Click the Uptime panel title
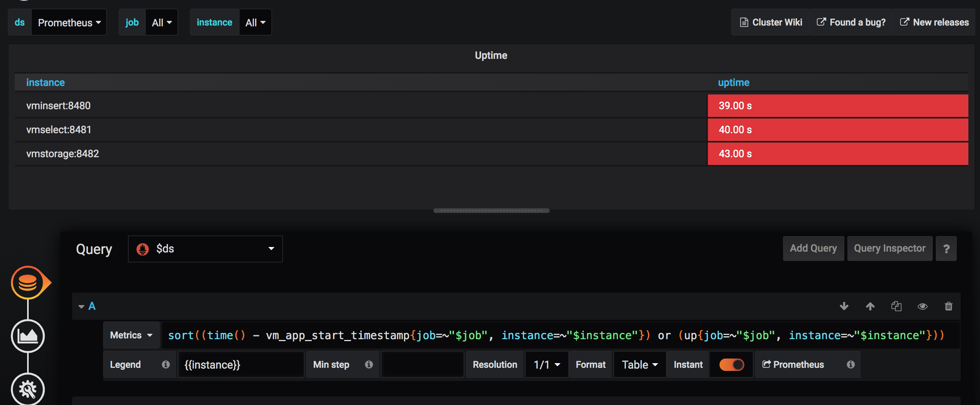Screen dimensions: 980x405 (491, 55)
